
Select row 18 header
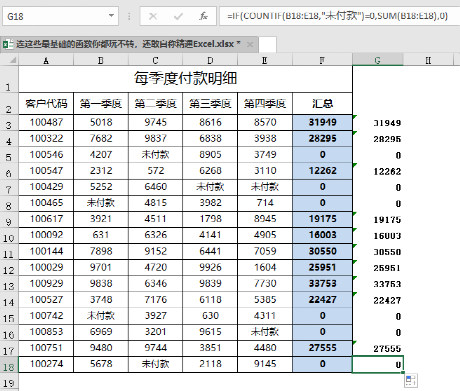(x=9, y=365)
